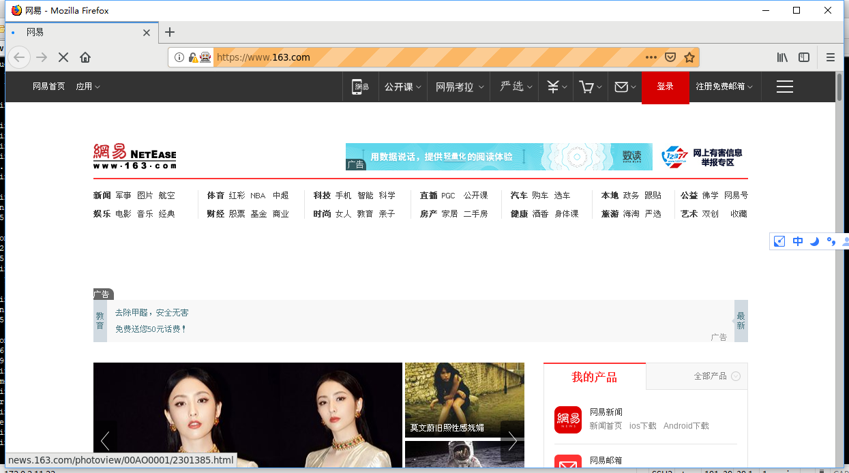The height and width of the screenshot is (473, 849).
Task: Open the NBA link
Action: point(258,195)
